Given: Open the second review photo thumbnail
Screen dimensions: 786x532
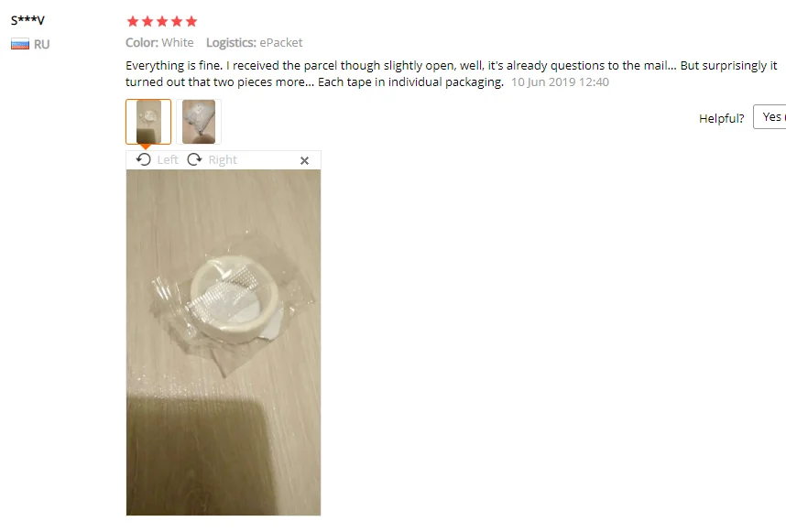Looking at the screenshot, I should (199, 122).
